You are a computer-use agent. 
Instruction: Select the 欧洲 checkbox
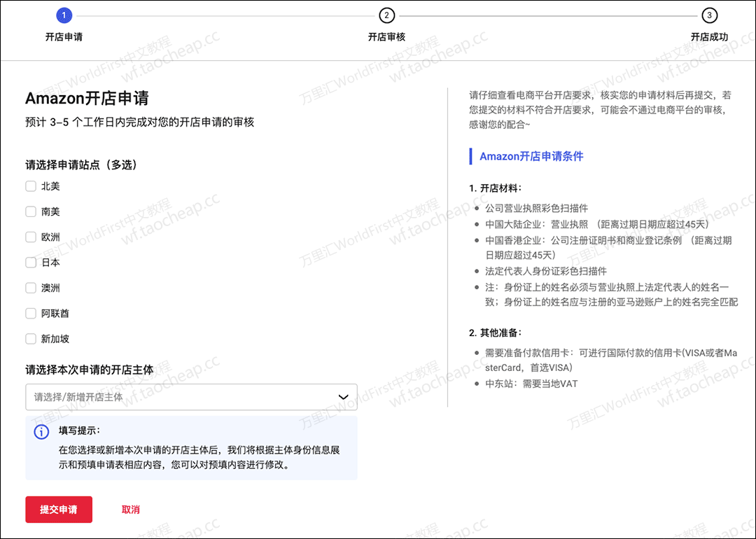[x=31, y=237]
